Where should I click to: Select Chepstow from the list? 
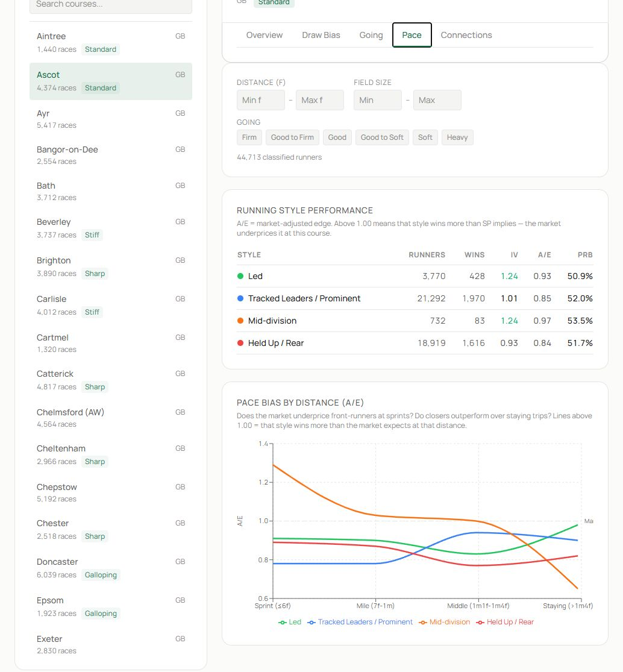click(110, 493)
